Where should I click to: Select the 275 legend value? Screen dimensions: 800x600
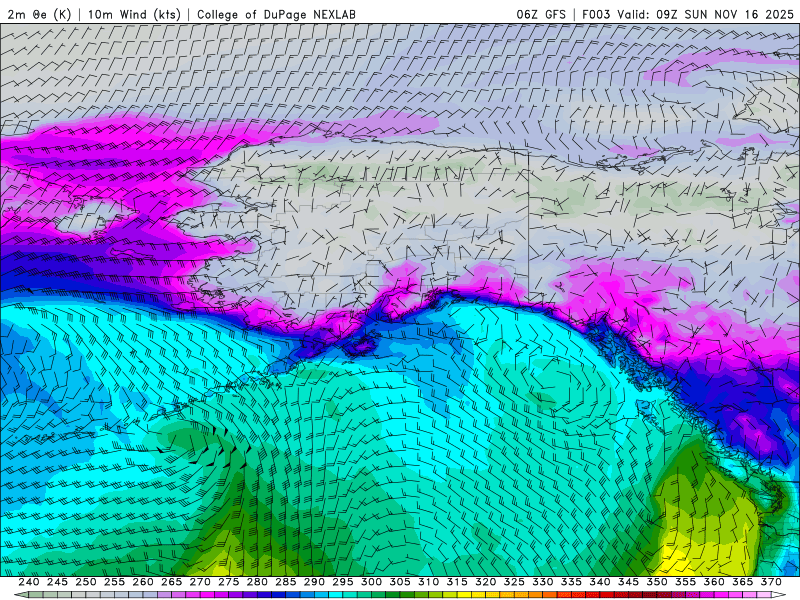229,582
